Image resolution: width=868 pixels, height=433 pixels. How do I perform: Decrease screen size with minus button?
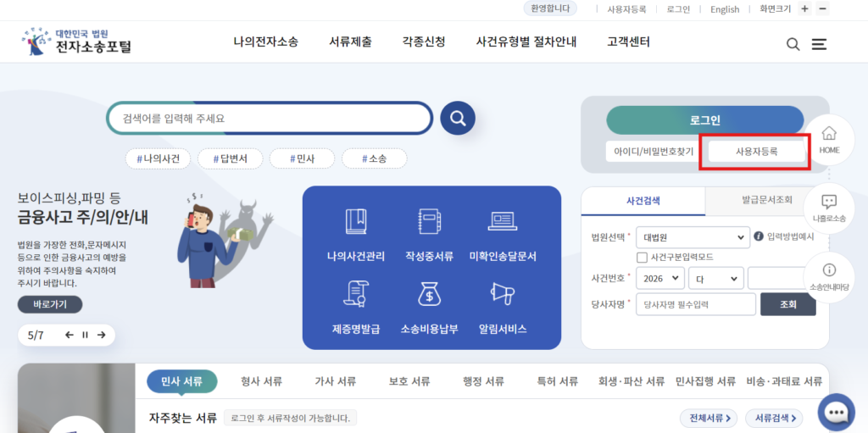822,8
